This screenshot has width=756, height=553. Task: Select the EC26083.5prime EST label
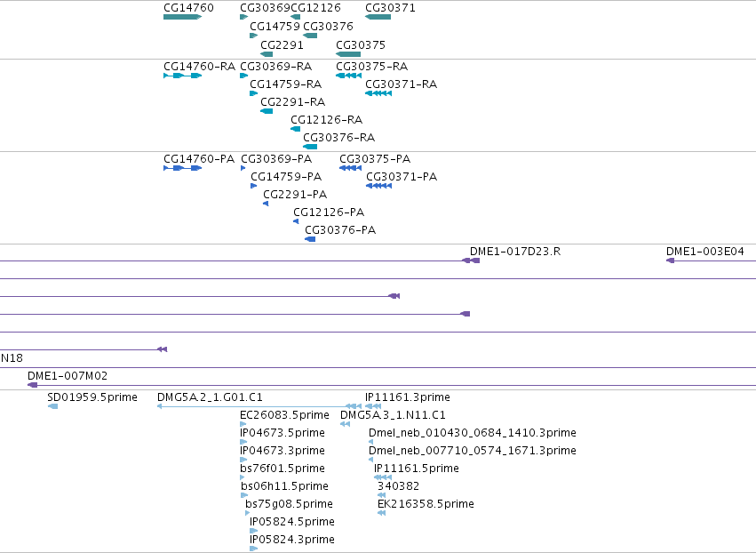[284, 415]
